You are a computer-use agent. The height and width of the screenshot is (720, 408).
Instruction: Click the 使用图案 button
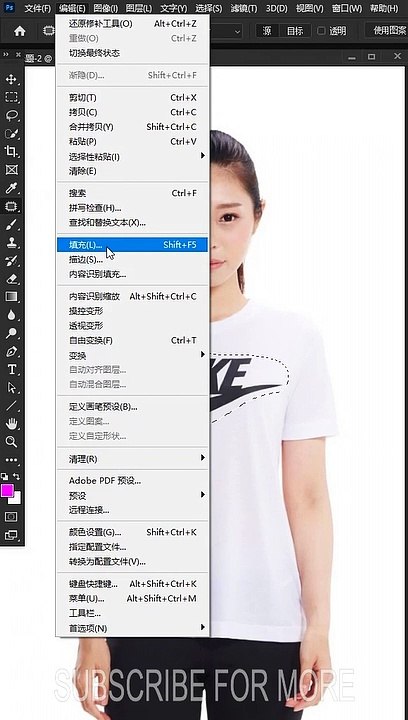387,31
